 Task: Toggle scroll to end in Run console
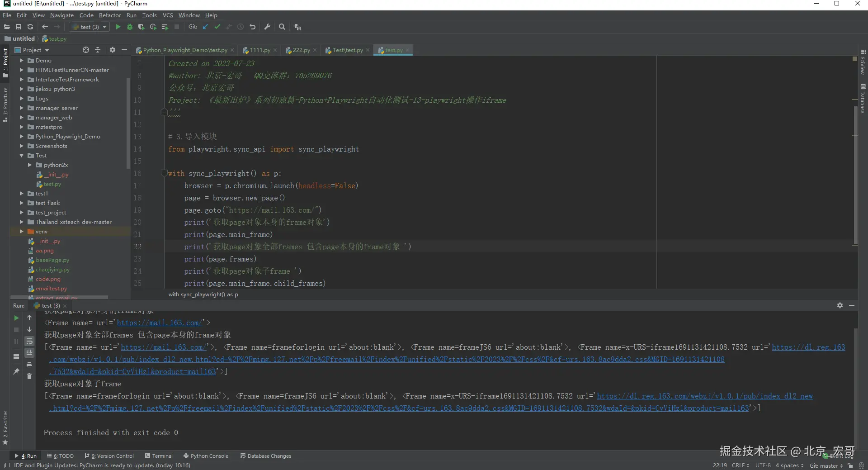(29, 353)
